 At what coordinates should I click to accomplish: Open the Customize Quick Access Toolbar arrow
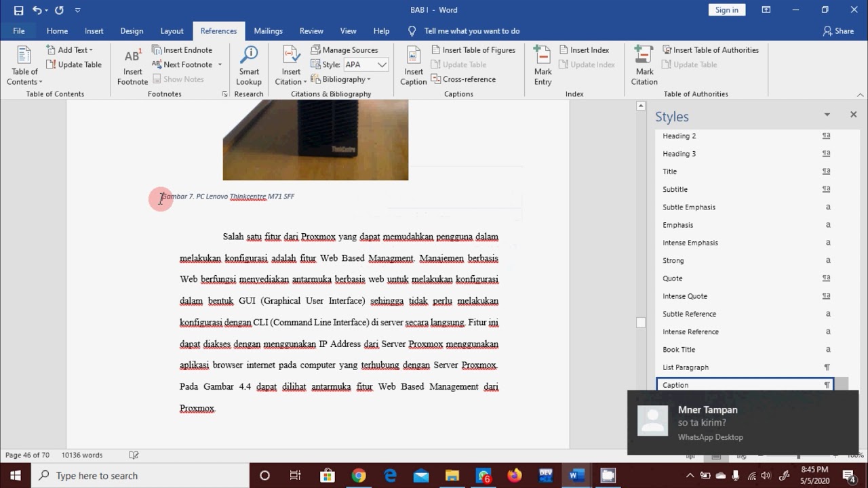pos(77,10)
